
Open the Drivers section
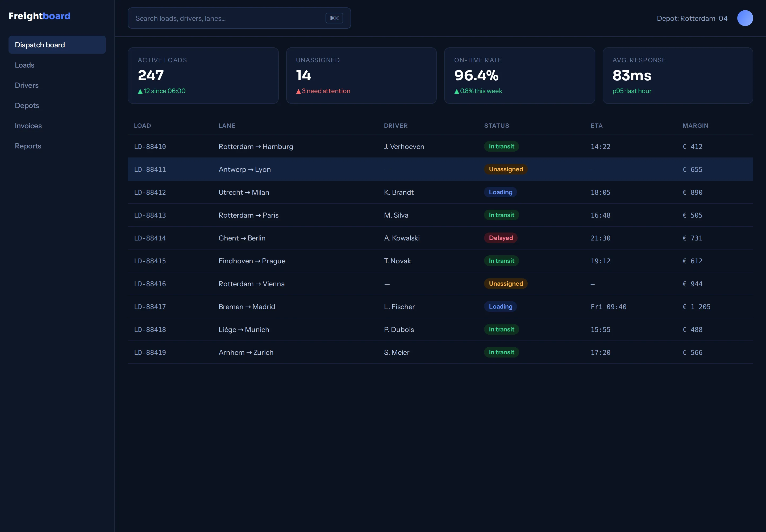point(57,85)
